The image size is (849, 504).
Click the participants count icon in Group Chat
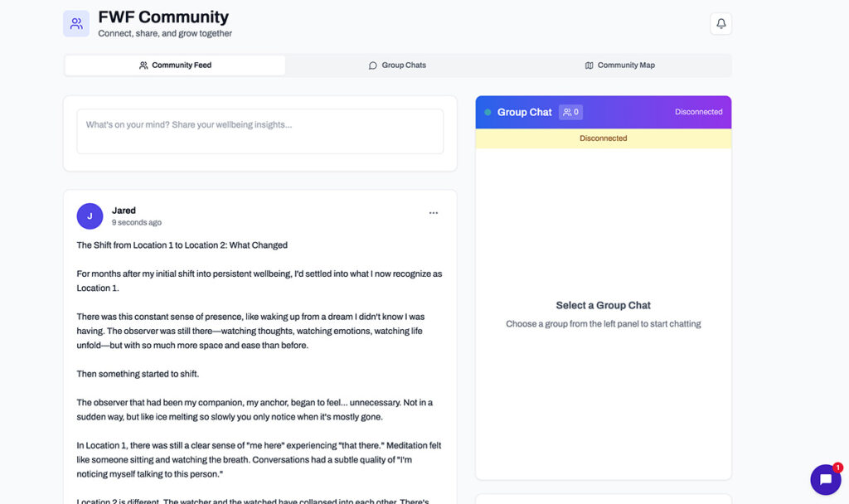coord(570,112)
